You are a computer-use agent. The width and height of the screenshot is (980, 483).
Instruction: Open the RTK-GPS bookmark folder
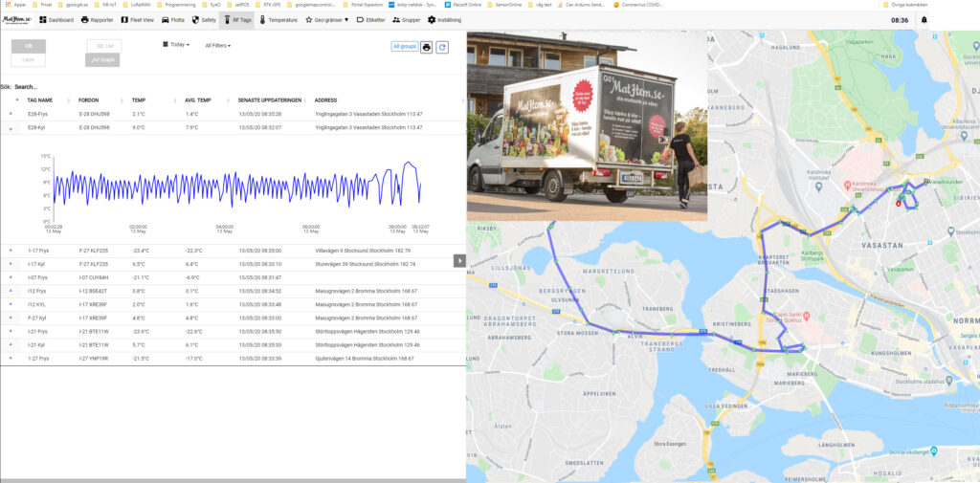click(266, 4)
